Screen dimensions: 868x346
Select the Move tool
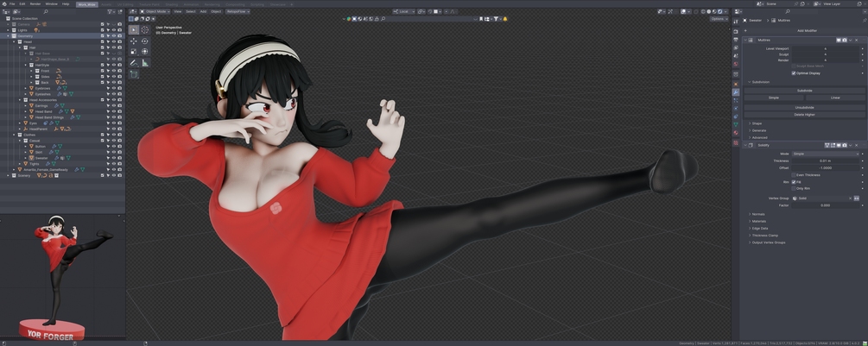click(x=133, y=41)
